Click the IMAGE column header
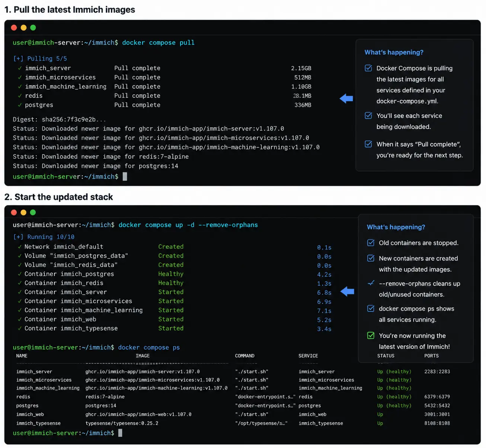Image resolution: width=486 pixels, height=448 pixels. click(x=143, y=356)
